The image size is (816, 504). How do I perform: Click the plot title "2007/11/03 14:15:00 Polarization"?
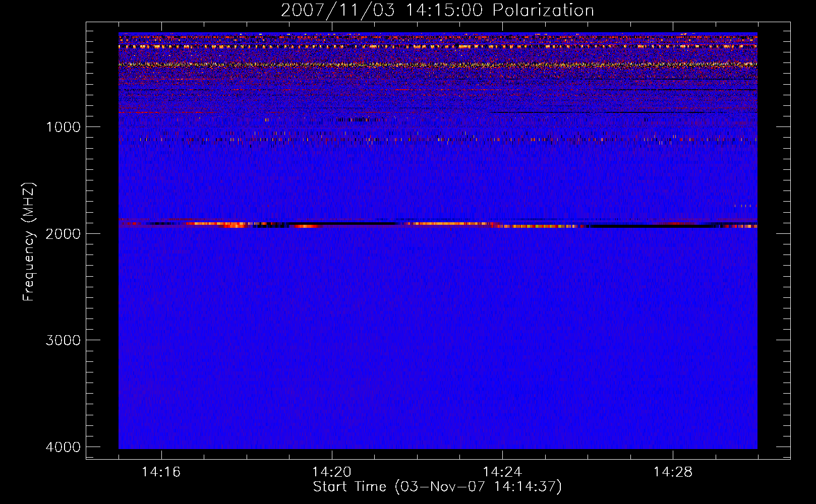pos(437,11)
